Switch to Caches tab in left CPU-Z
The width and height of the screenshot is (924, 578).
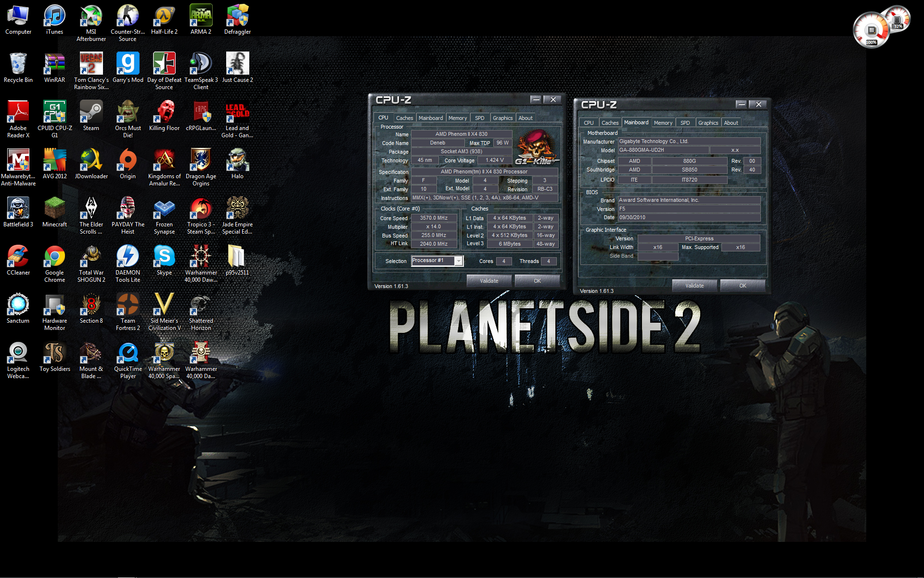pos(404,118)
